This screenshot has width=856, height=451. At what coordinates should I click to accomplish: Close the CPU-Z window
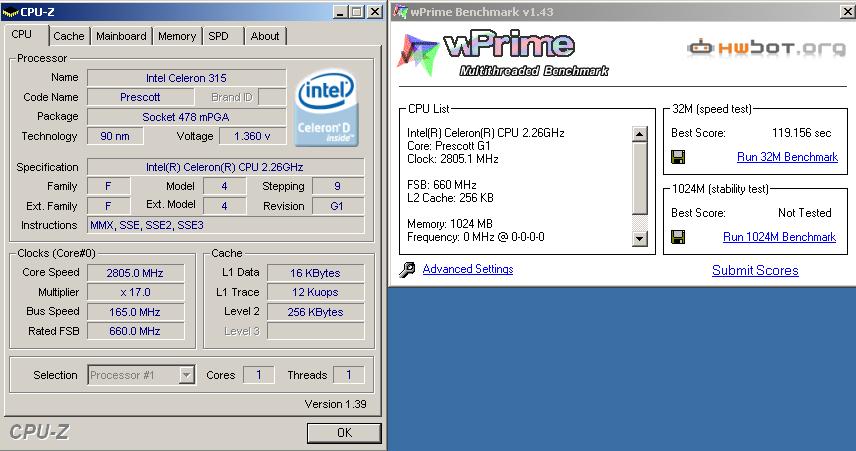[x=374, y=12]
